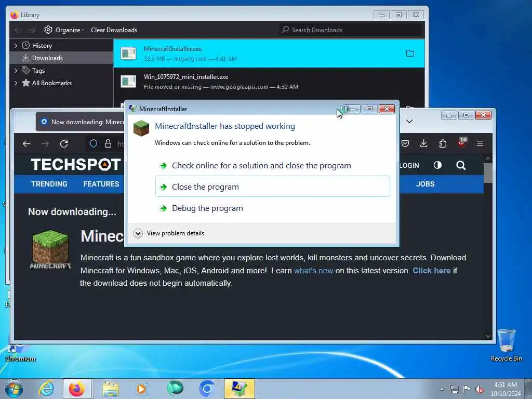Open the Organize menu in Library
Image resolution: width=532 pixels, height=399 pixels.
(69, 30)
